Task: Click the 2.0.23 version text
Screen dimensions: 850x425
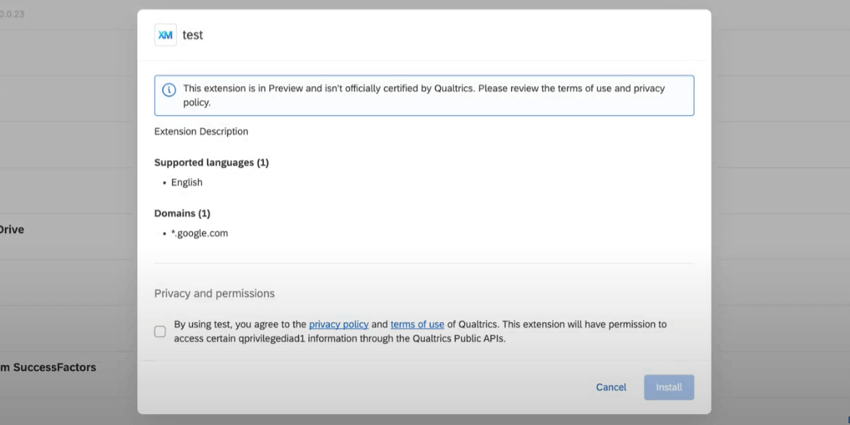Action: coord(12,14)
